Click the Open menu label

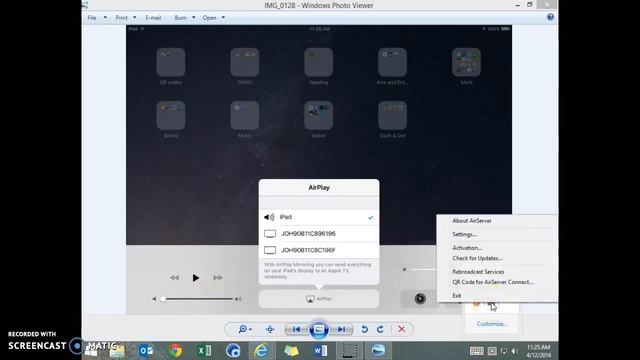click(209, 18)
